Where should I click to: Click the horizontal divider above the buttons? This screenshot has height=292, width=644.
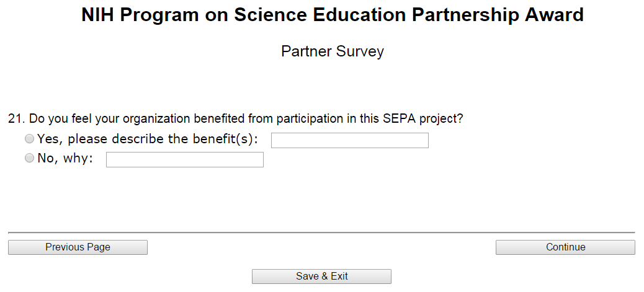(321, 232)
